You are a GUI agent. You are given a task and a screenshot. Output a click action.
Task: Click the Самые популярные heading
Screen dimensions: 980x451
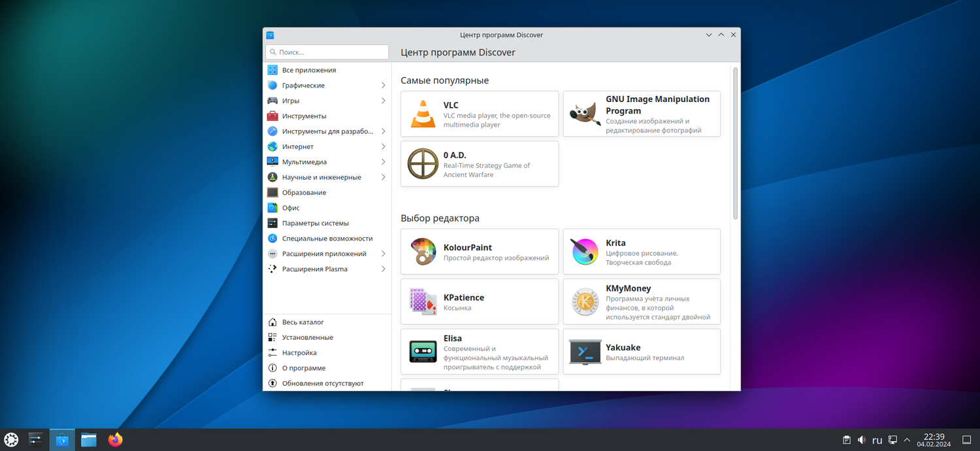(445, 80)
